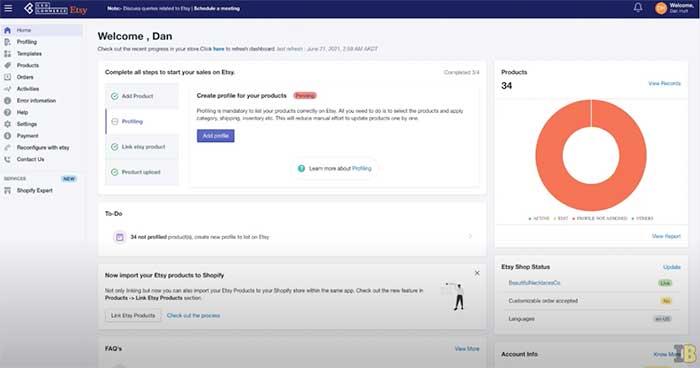
Task: Open View Report under products chart
Action: (666, 236)
